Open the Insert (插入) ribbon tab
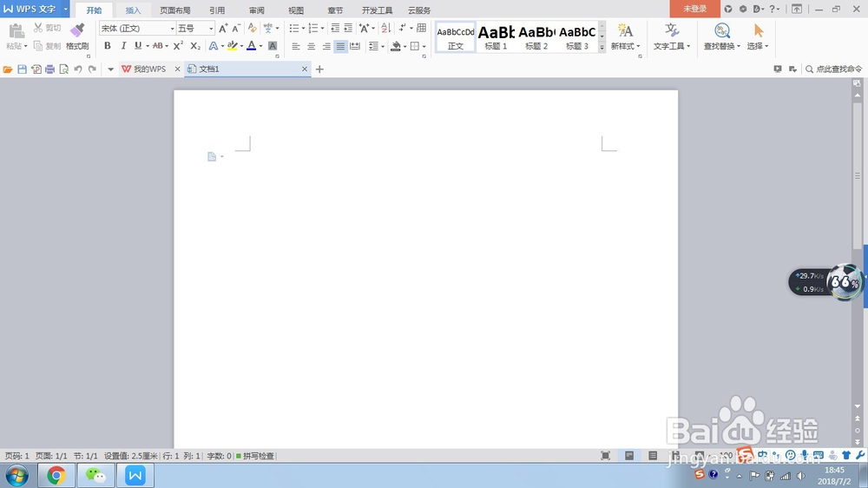Viewport: 868px width, 488px height. pos(133,10)
